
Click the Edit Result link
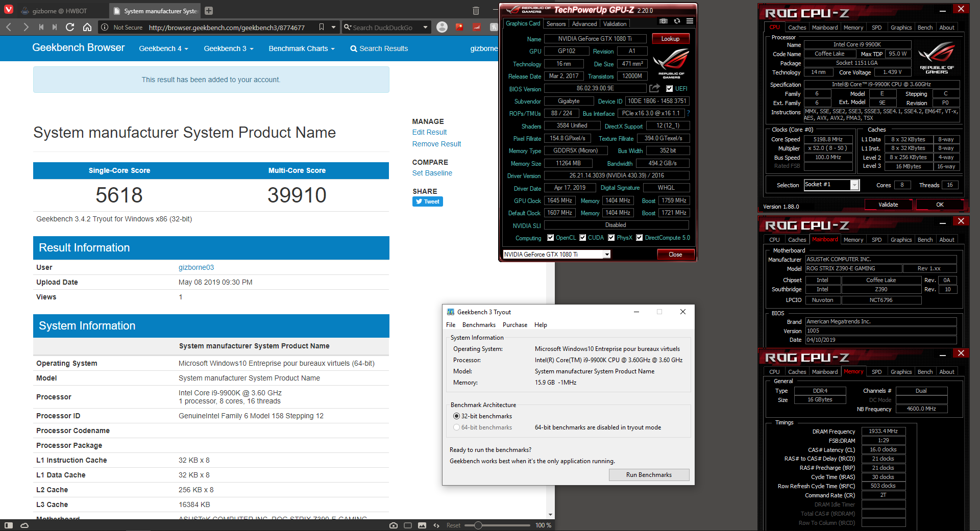pos(429,132)
